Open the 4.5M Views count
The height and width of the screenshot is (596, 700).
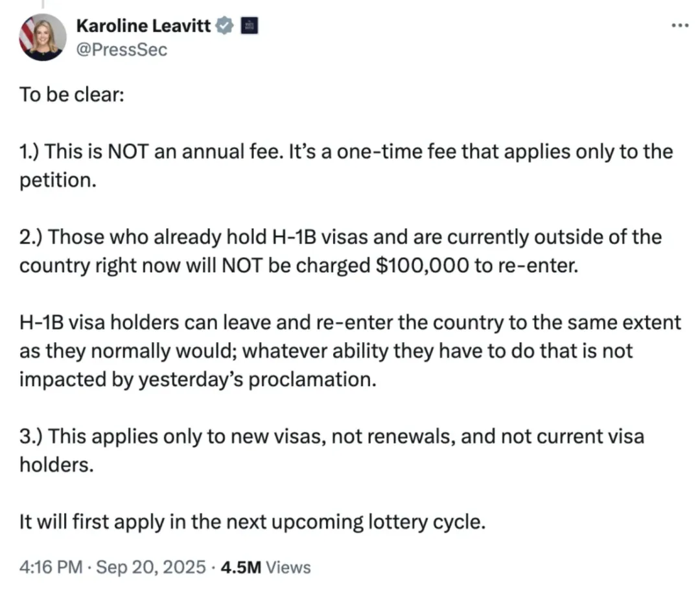[x=266, y=567]
